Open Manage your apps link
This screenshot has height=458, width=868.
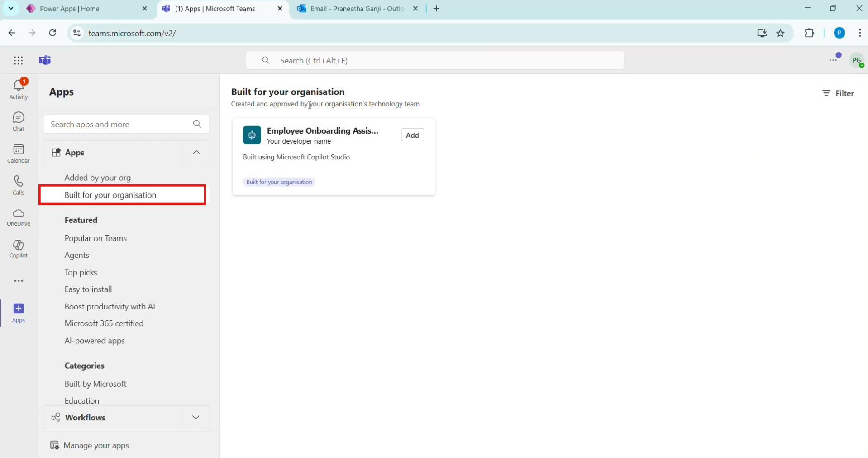point(96,445)
